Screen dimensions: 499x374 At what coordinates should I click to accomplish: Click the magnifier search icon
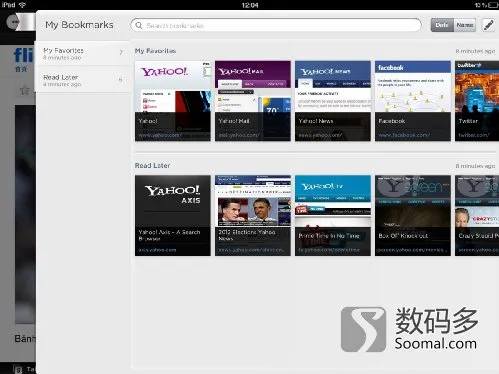tap(139, 25)
